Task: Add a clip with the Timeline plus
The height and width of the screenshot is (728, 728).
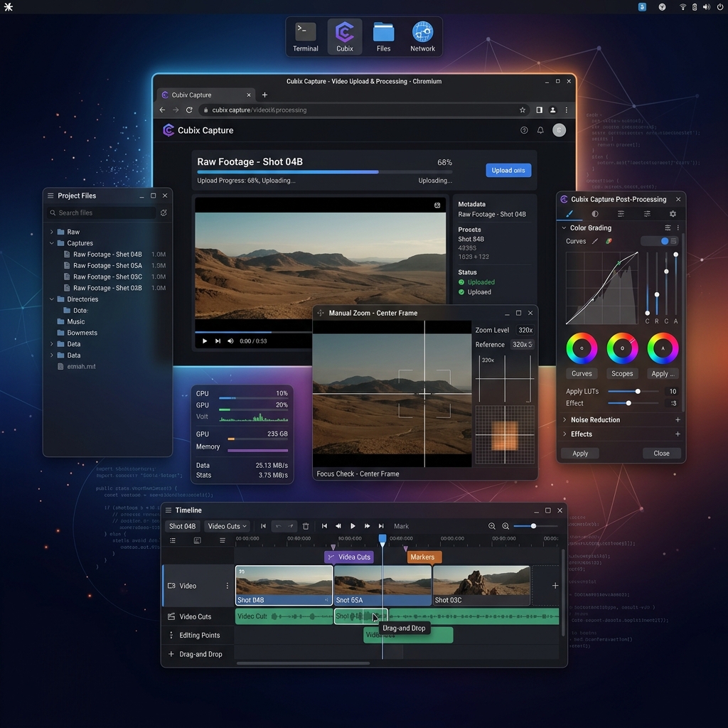Action: pyautogui.click(x=555, y=586)
